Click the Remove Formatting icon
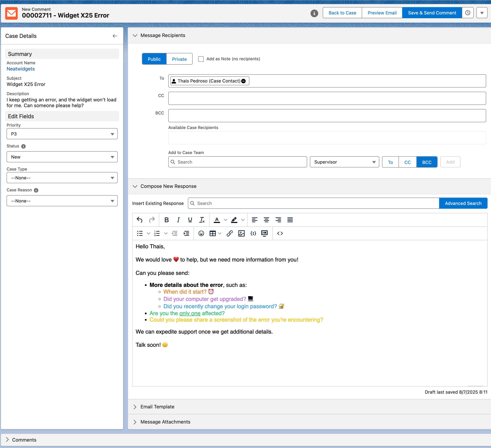491x448 pixels. [x=202, y=220]
